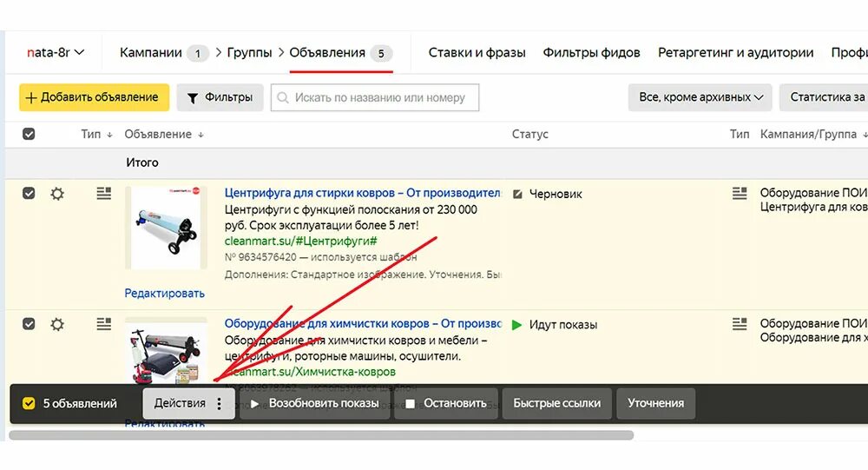868x470 pixels.
Task: Click Оборудование ПОИ campaign in Идут показы row
Action: (x=813, y=324)
